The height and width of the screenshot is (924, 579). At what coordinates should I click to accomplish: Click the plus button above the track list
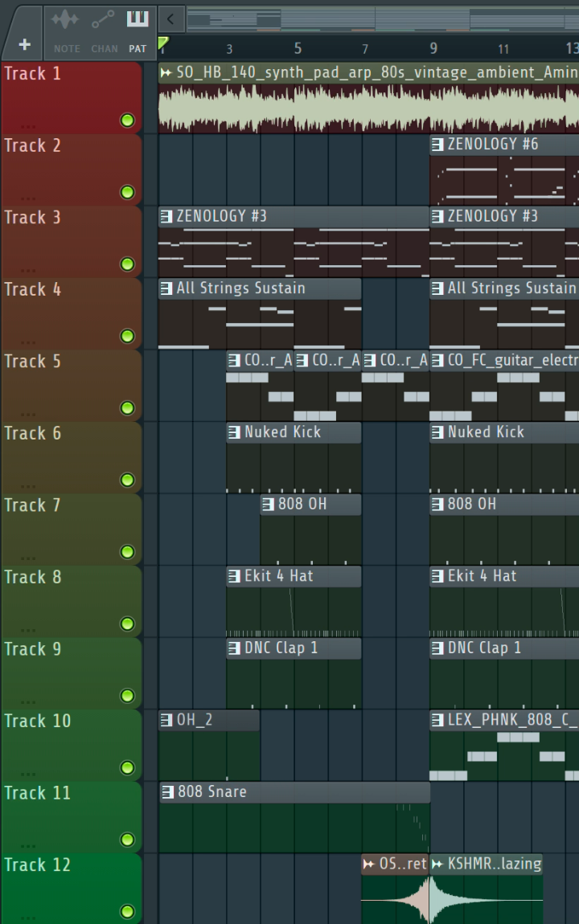point(25,45)
